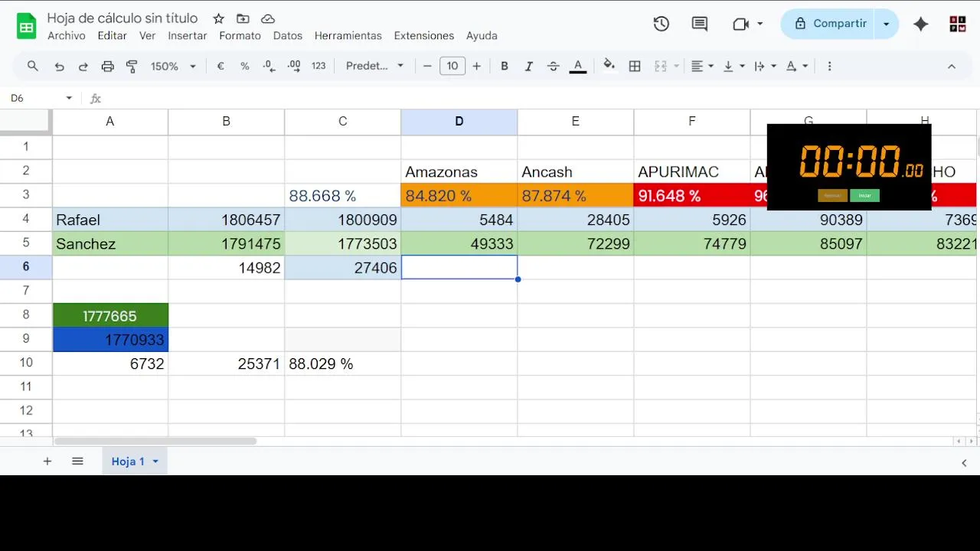Open Compartir quick options arrow

[887, 24]
